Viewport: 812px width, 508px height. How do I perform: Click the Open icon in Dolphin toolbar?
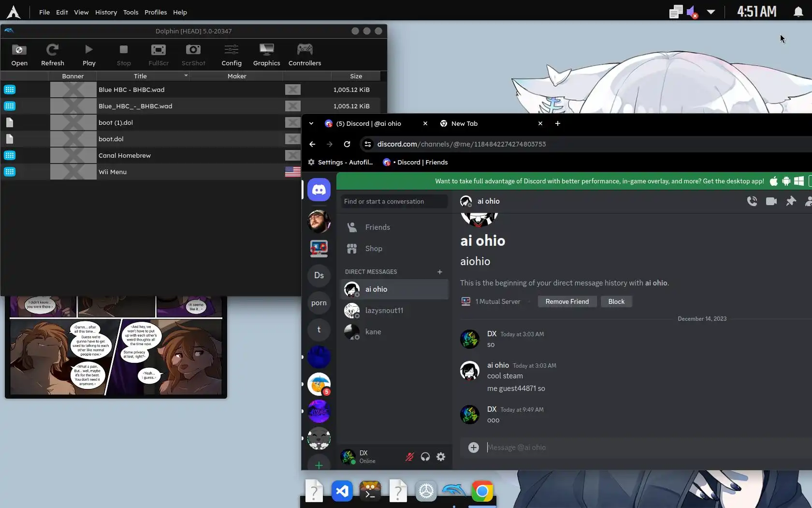[x=19, y=55]
